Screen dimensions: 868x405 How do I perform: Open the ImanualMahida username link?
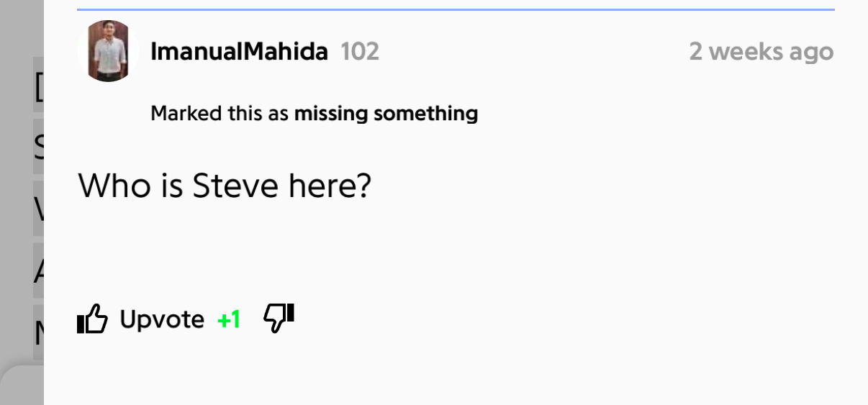[x=239, y=52]
